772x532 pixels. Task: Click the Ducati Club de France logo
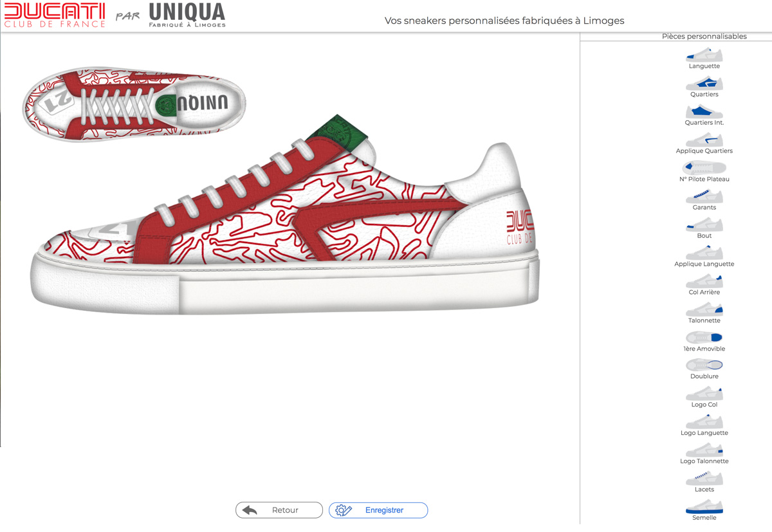tap(55, 15)
